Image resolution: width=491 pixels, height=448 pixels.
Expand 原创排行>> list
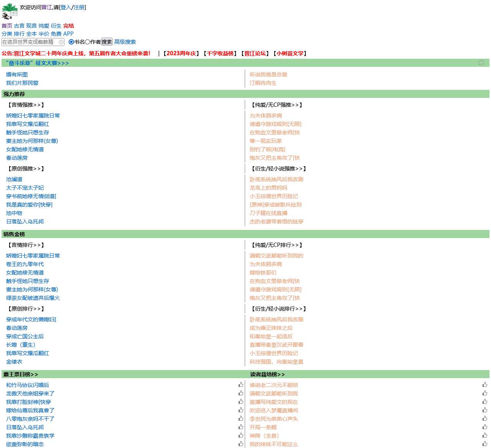25,309
